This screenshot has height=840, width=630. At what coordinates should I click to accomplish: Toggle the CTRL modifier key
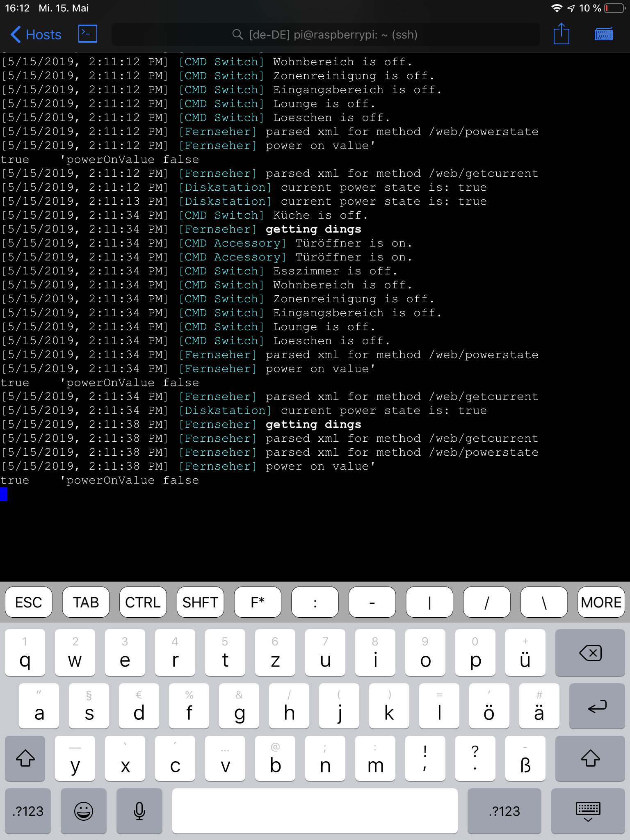[x=143, y=602]
